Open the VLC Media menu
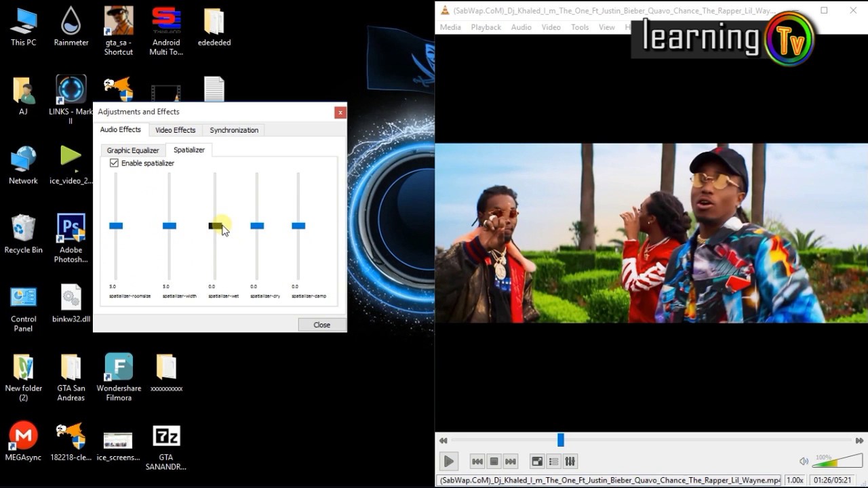 click(x=450, y=27)
